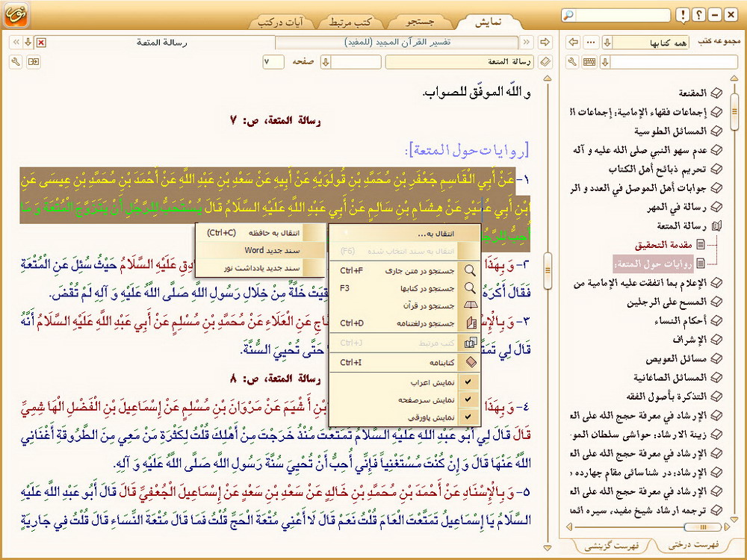Click the book icon next to المسائل الطوسية
Viewport: 747px width, 560px height.
pos(716,131)
